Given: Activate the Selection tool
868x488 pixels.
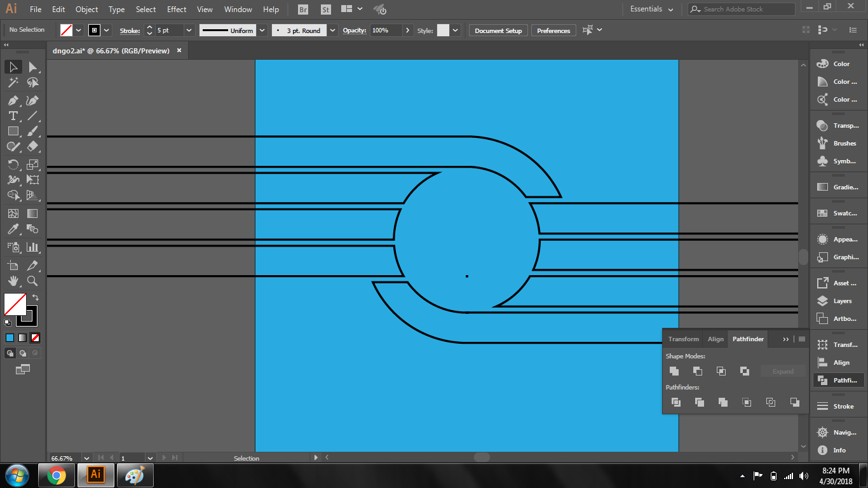Looking at the screenshot, I should click(13, 67).
